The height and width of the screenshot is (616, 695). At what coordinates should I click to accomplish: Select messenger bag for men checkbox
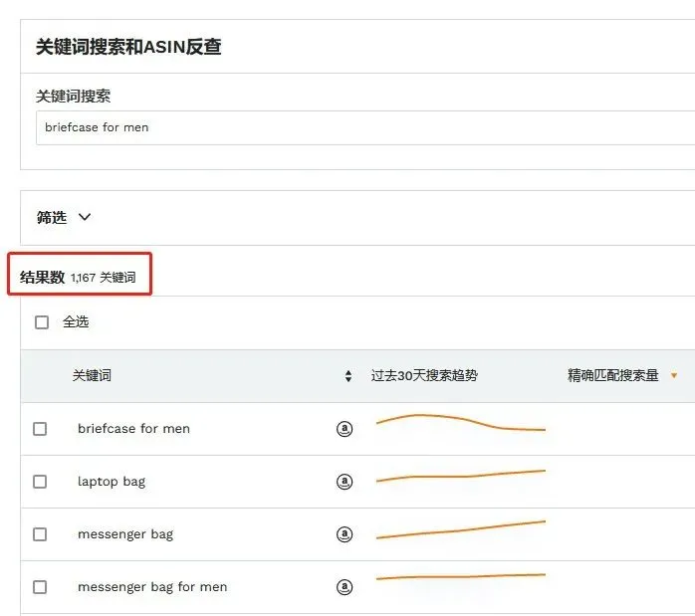pos(40,587)
